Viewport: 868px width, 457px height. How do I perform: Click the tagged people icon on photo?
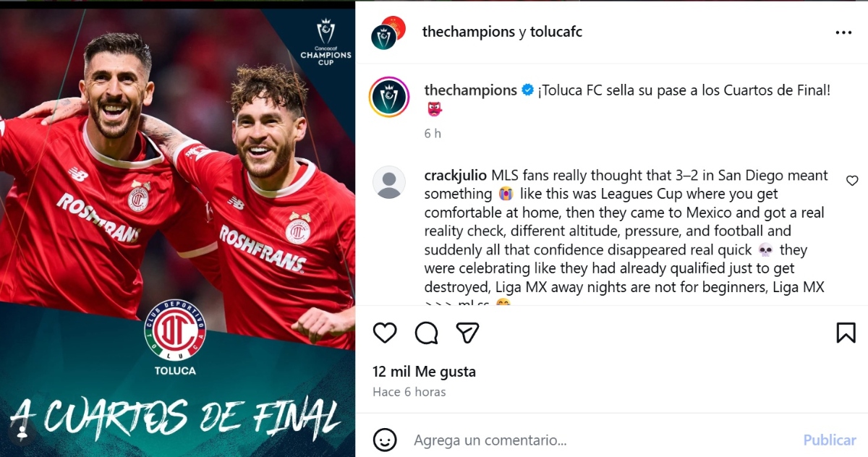point(22,433)
